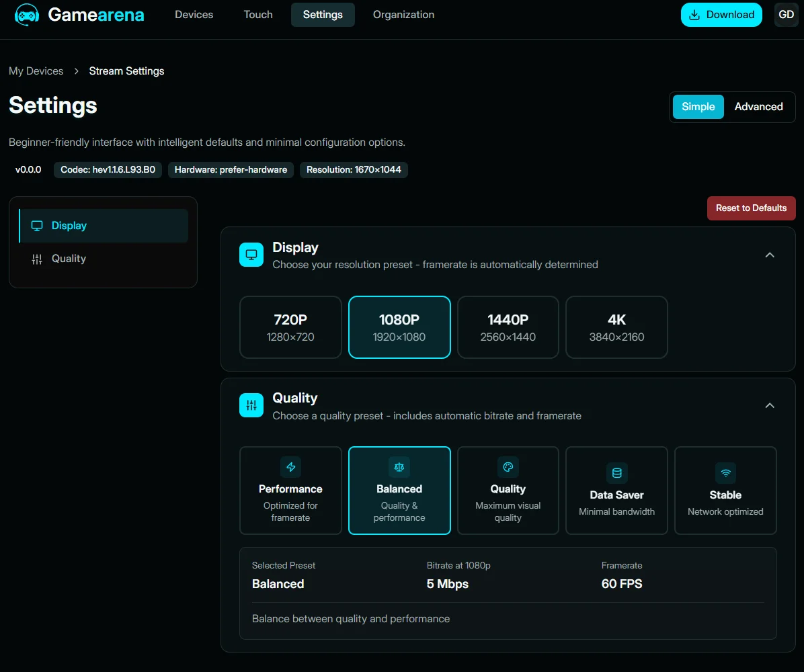The image size is (804, 672).
Task: Click the 'Bitrate at 1080p' label
Action: coord(458,565)
